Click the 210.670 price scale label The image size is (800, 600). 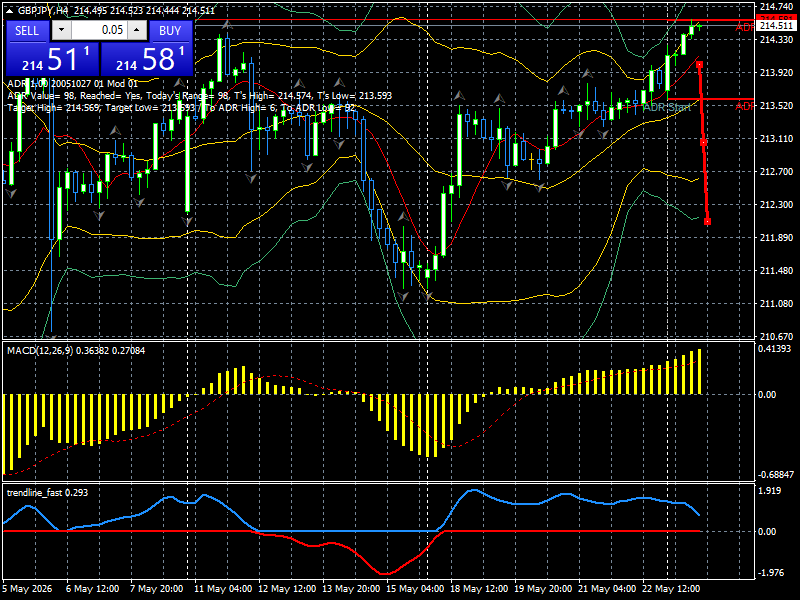(x=777, y=336)
